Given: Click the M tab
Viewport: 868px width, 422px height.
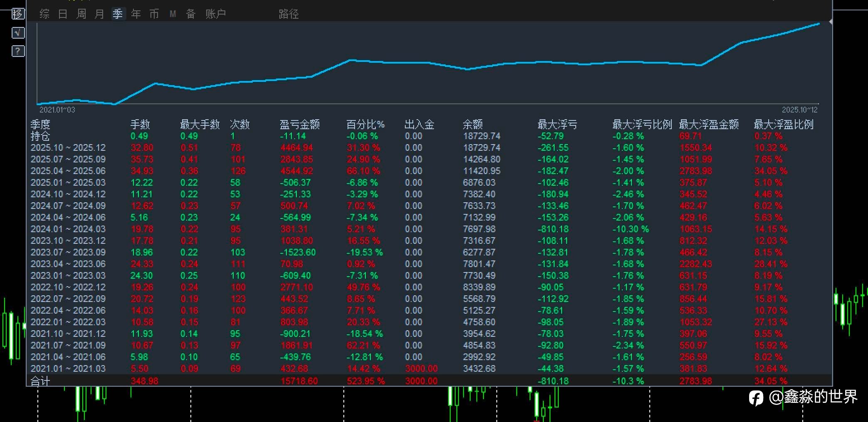Looking at the screenshot, I should point(173,14).
